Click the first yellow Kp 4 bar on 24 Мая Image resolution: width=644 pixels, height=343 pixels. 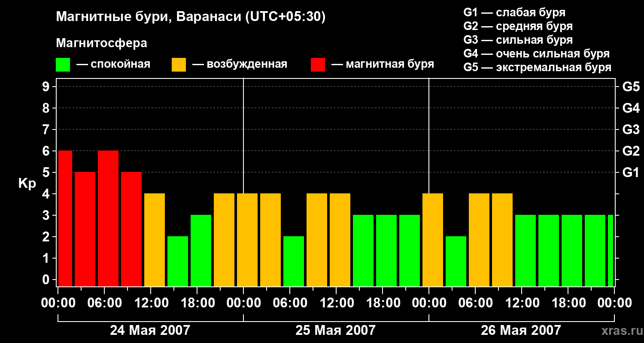click(x=155, y=240)
